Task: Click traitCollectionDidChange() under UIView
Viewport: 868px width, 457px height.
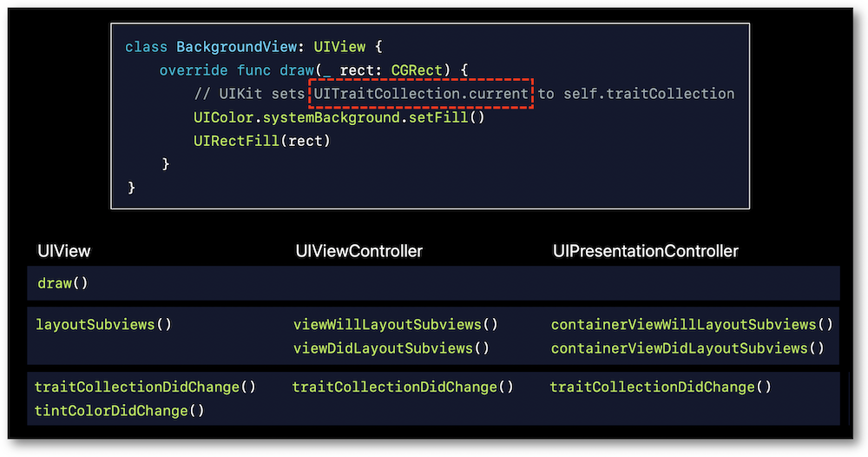Action: (145, 387)
